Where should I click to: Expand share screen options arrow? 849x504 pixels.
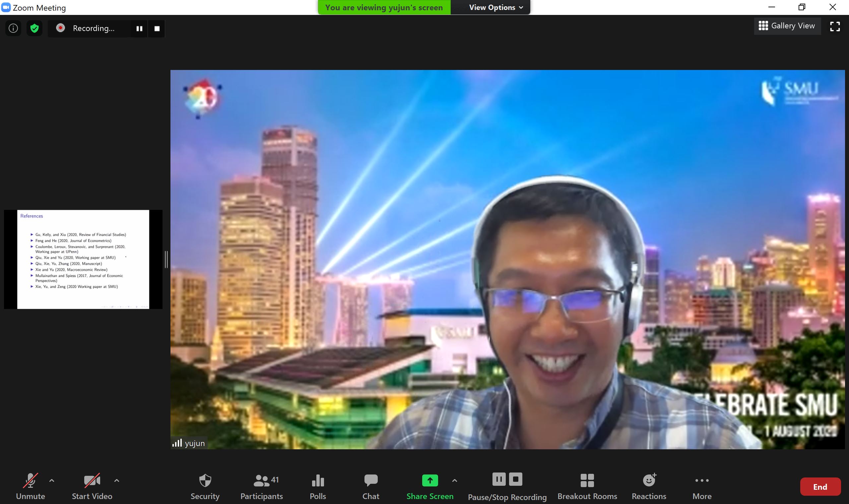pyautogui.click(x=454, y=480)
